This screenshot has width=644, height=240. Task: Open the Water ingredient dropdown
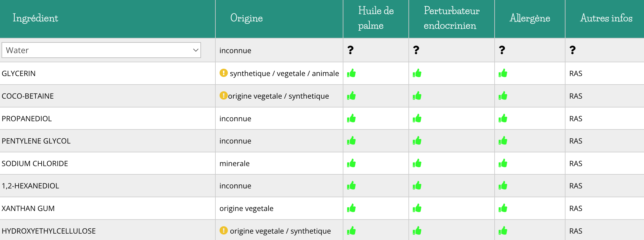tap(101, 50)
